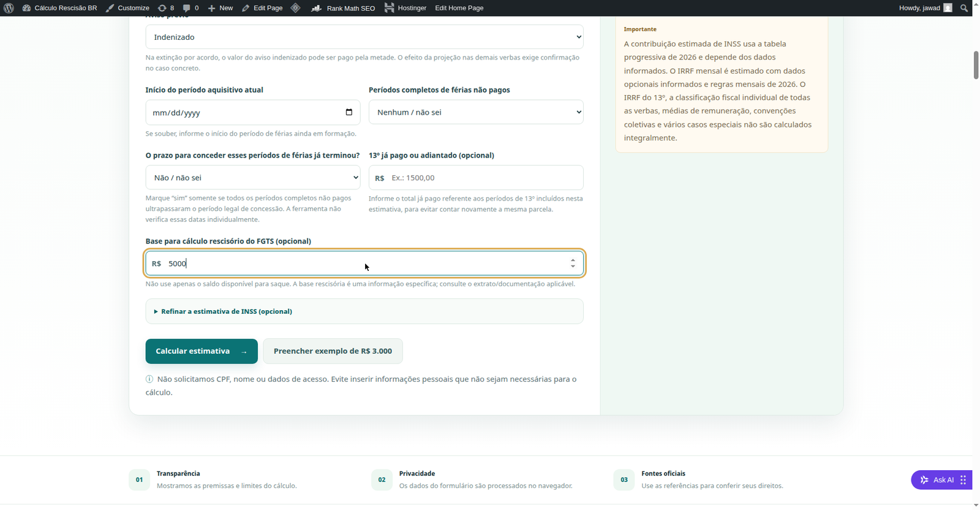Open Períodos completos de férias dropdown
Screen dimensions: 980x510
(x=476, y=112)
